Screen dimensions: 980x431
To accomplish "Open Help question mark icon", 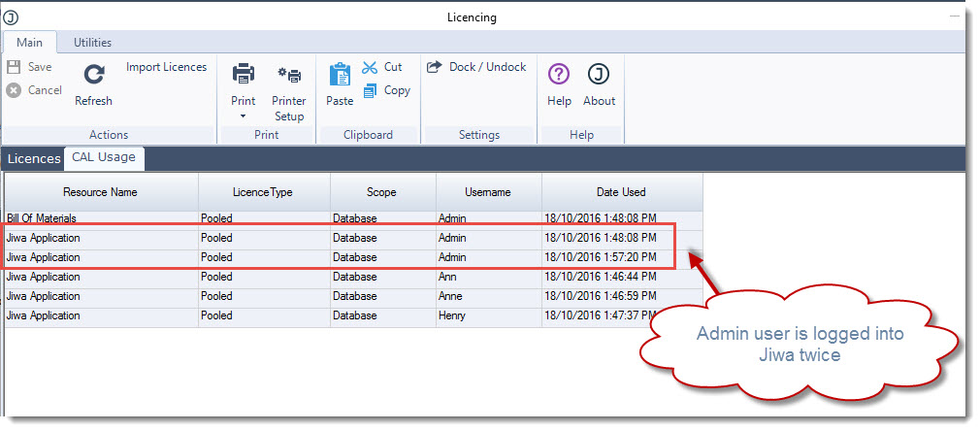I will pyautogui.click(x=559, y=74).
